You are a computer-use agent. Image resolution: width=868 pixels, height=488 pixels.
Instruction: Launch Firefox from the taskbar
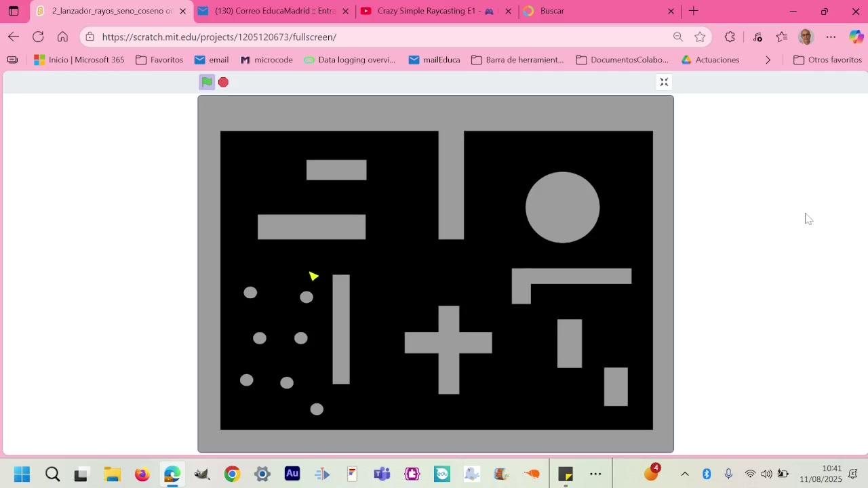[142, 474]
